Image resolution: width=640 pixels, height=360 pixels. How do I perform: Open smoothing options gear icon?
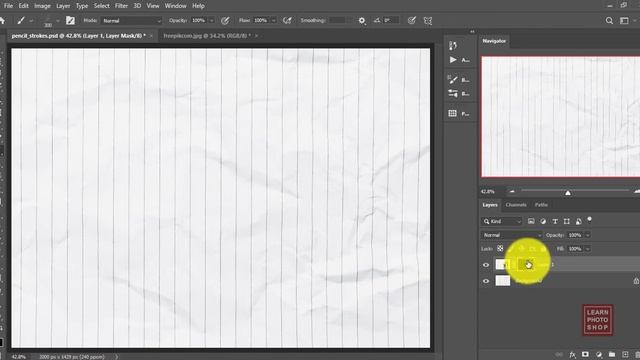point(362,20)
